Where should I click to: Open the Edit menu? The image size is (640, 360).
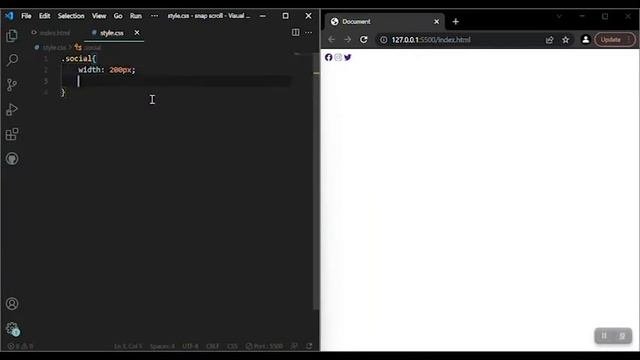pos(44,16)
